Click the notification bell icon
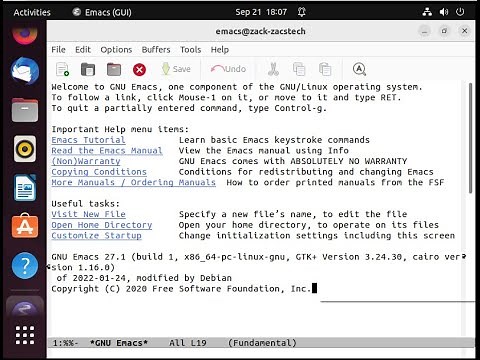The height and width of the screenshot is (360, 480). (x=302, y=12)
